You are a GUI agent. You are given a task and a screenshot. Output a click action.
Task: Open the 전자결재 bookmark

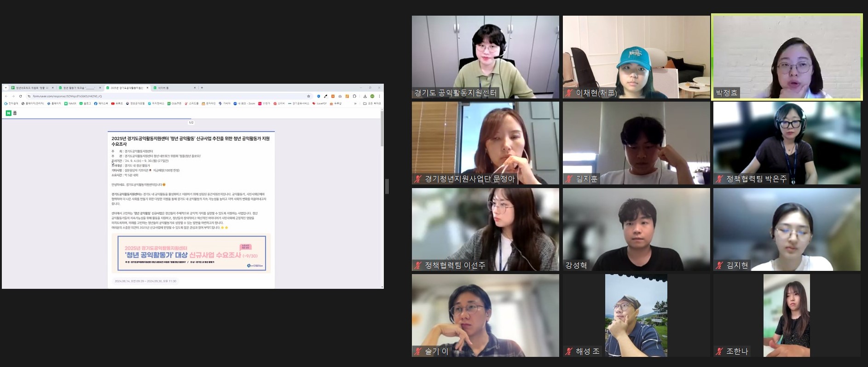12,103
